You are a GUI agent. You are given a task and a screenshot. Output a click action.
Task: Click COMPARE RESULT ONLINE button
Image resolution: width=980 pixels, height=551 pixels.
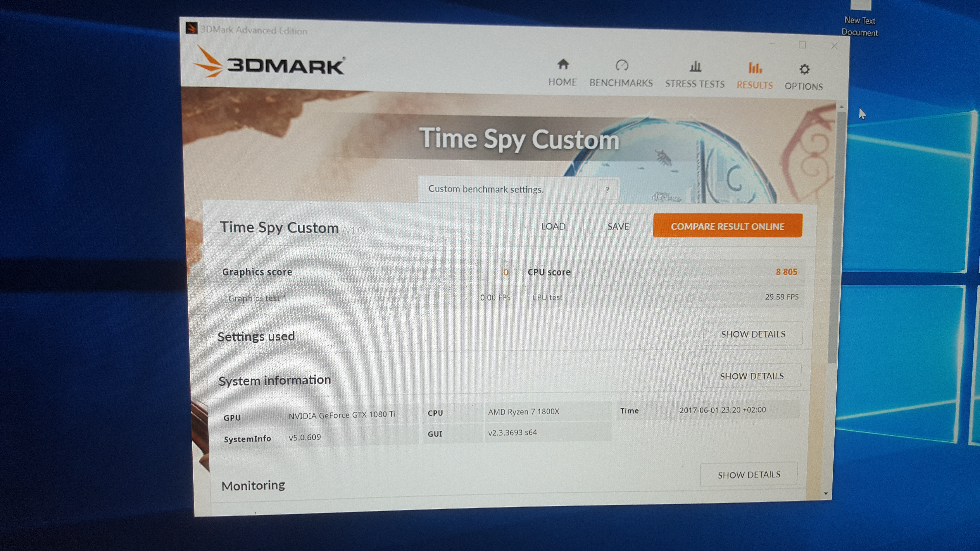(727, 226)
